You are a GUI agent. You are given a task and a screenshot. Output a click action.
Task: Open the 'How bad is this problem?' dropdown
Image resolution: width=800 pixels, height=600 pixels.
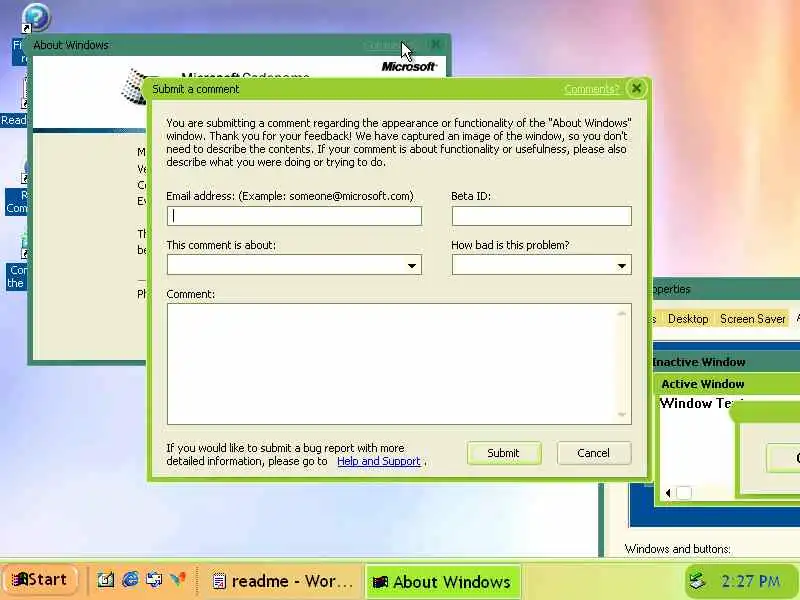pos(541,265)
